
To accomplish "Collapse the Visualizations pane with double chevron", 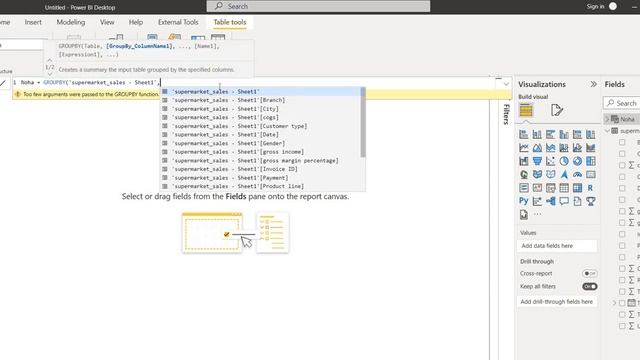I will [x=593, y=84].
